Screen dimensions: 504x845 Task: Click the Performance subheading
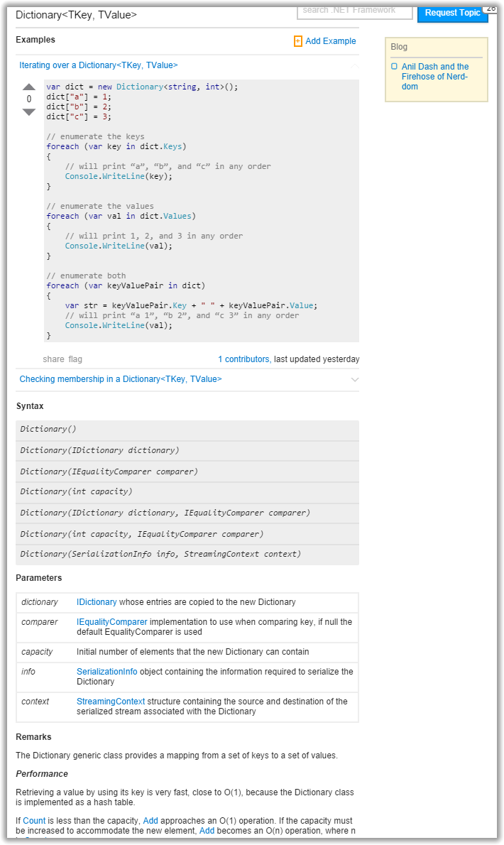tap(42, 774)
